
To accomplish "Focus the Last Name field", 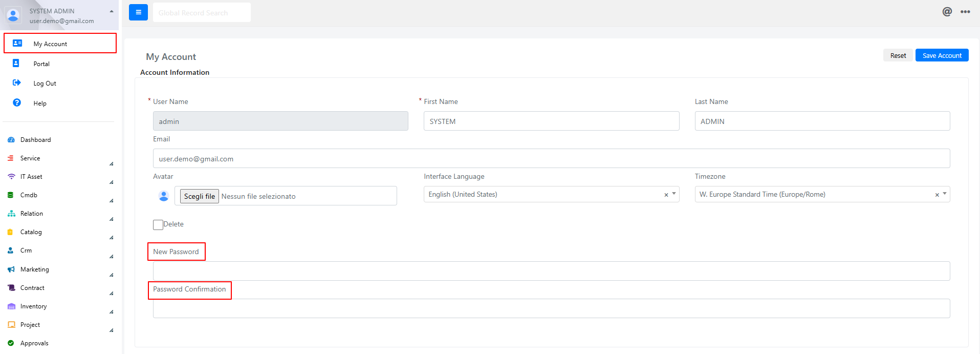I will [822, 121].
